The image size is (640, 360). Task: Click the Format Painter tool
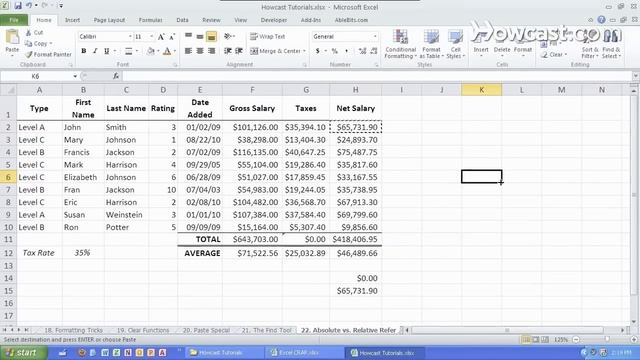48,54
